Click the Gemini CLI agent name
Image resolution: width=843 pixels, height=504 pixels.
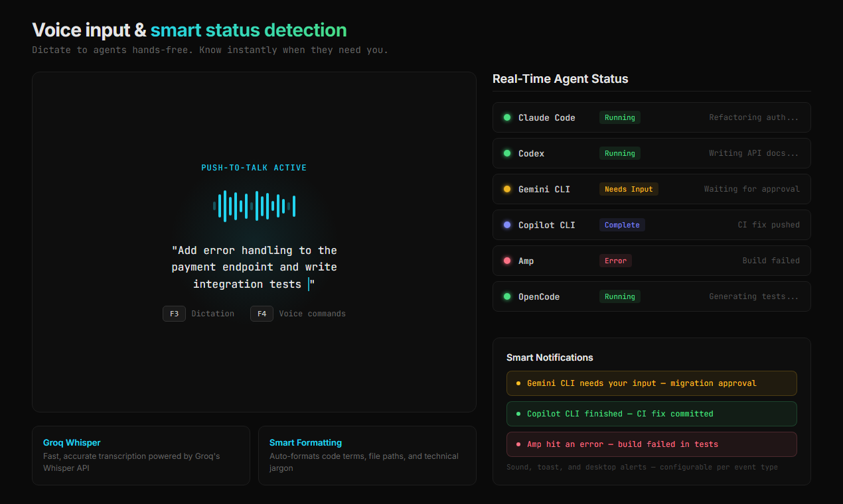click(544, 189)
